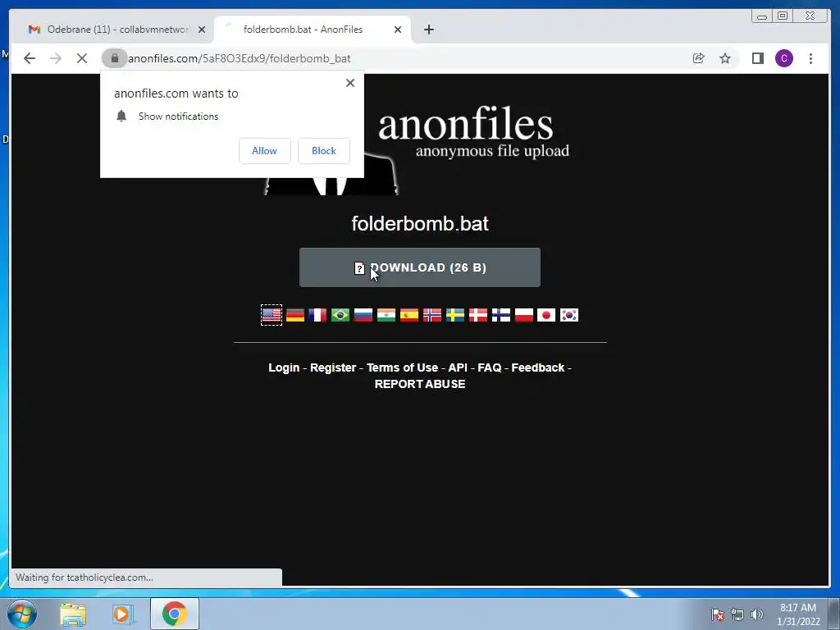Click the Chrome taskbar icon
Image resolution: width=840 pixels, height=630 pixels.
point(174,614)
